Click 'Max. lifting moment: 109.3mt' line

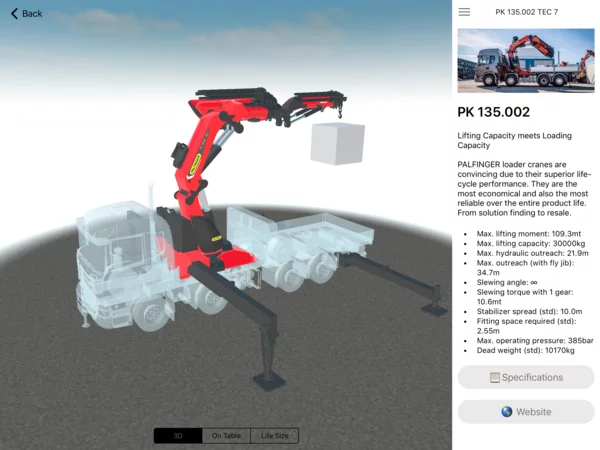click(x=528, y=233)
